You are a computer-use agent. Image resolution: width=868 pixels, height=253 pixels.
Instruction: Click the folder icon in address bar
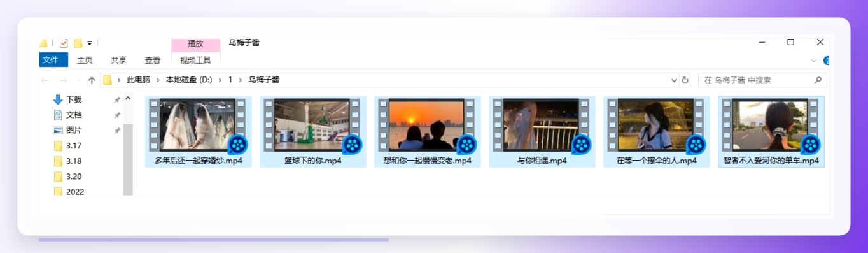point(108,80)
